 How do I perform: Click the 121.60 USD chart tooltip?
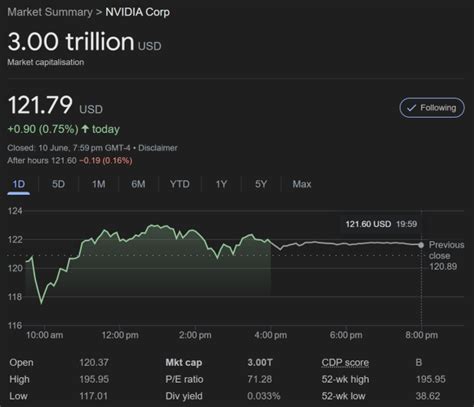pyautogui.click(x=381, y=224)
